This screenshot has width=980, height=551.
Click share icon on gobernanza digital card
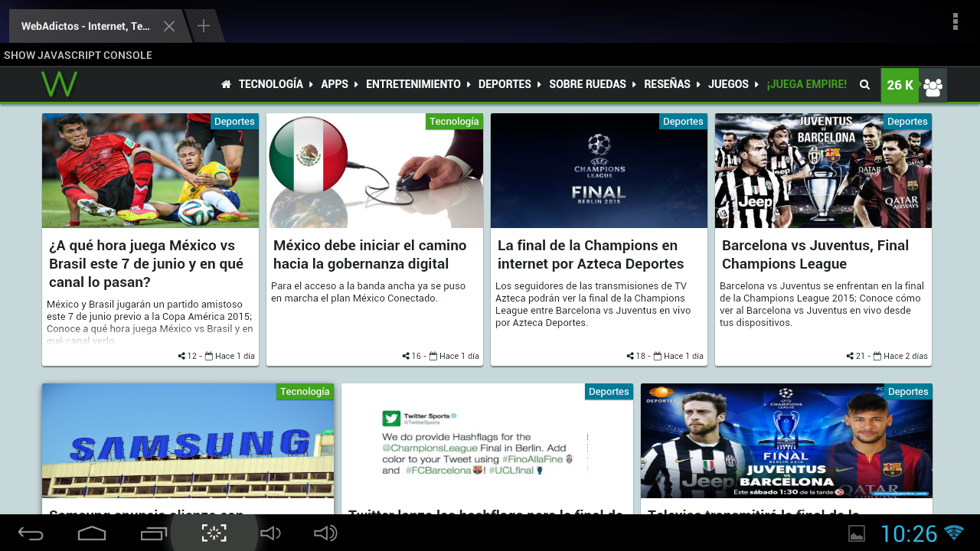[406, 356]
